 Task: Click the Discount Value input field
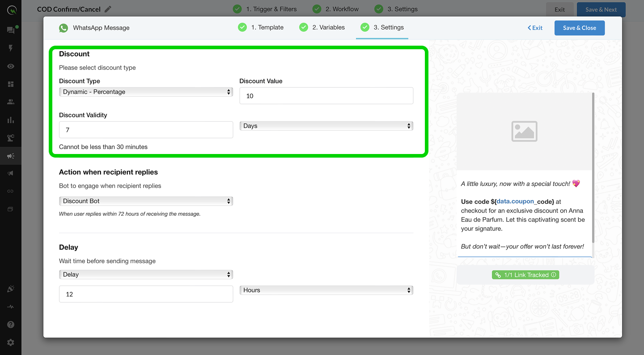[x=326, y=96]
